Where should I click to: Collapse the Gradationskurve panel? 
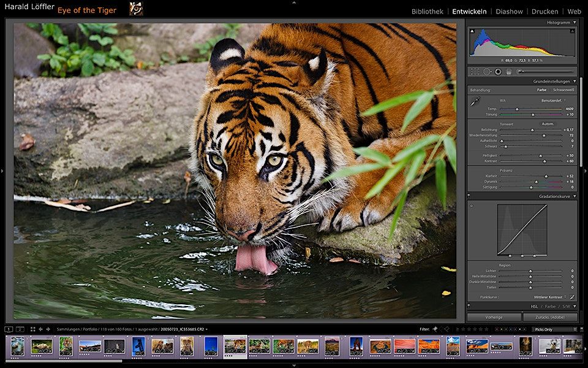coord(575,196)
